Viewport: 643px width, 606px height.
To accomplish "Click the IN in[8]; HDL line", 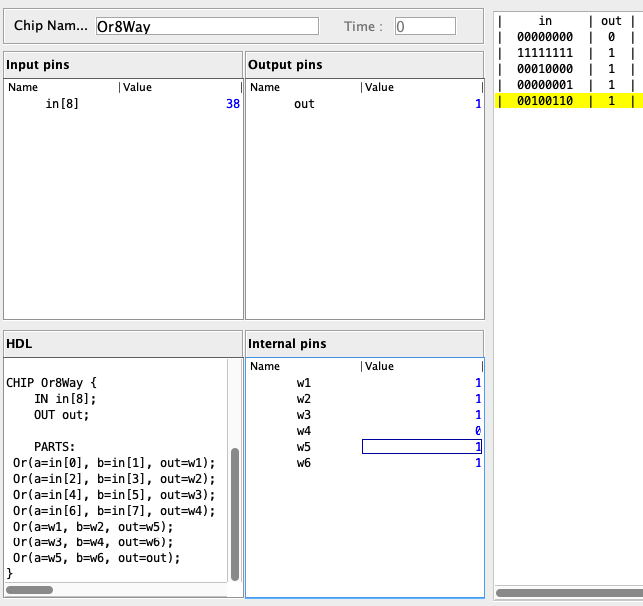I will (65, 399).
